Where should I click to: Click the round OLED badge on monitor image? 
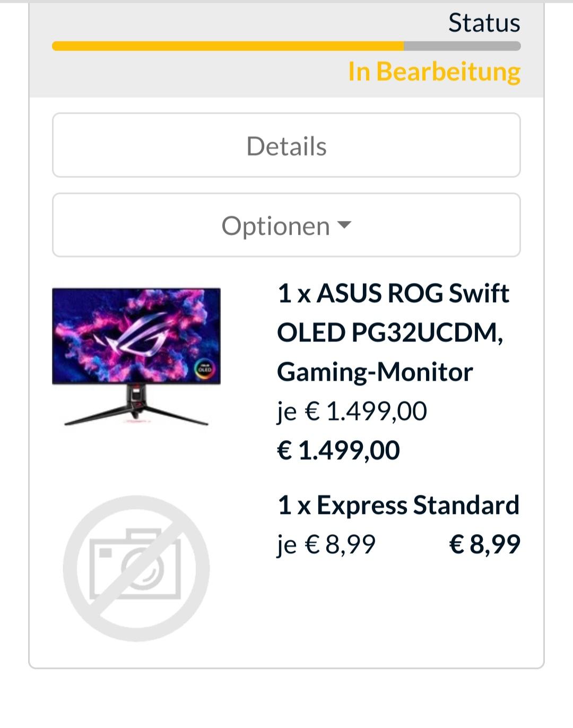204,369
